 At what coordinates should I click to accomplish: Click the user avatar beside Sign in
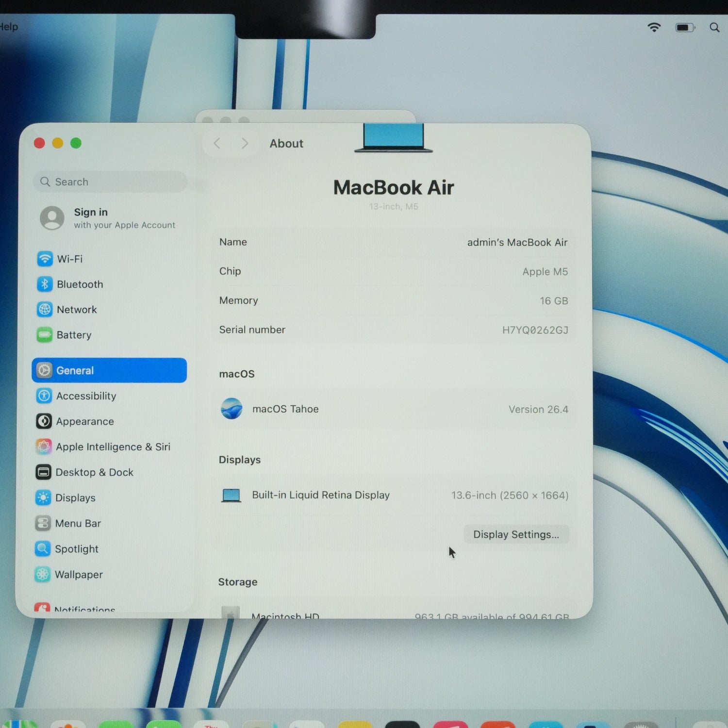tap(52, 218)
